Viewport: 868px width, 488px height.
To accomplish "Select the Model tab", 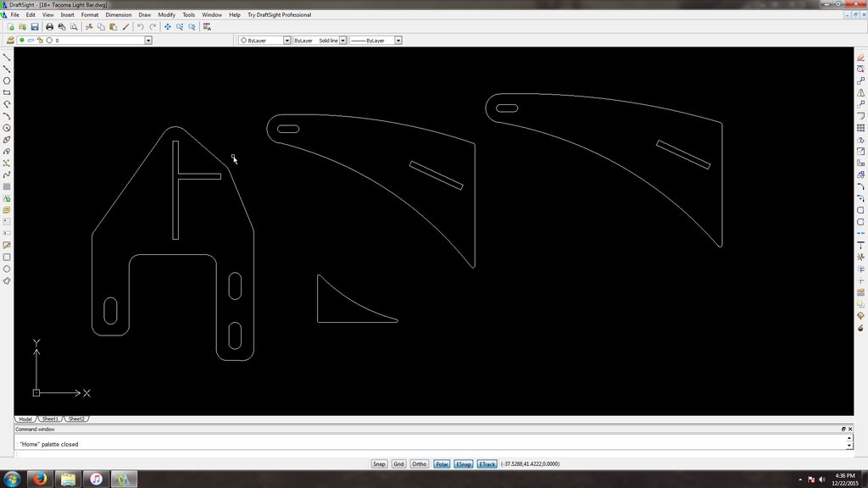I will pos(25,419).
